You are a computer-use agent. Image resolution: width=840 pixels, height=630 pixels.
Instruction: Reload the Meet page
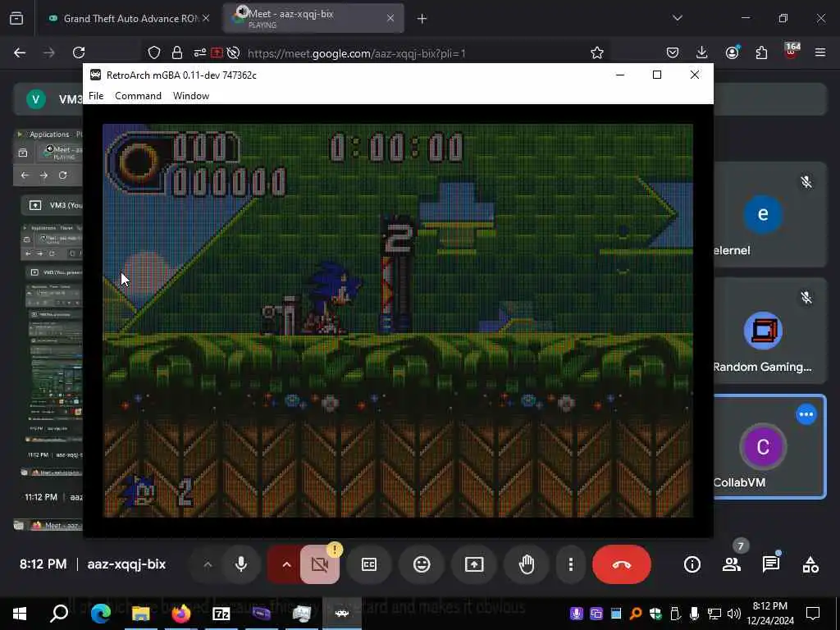pyautogui.click(x=79, y=52)
